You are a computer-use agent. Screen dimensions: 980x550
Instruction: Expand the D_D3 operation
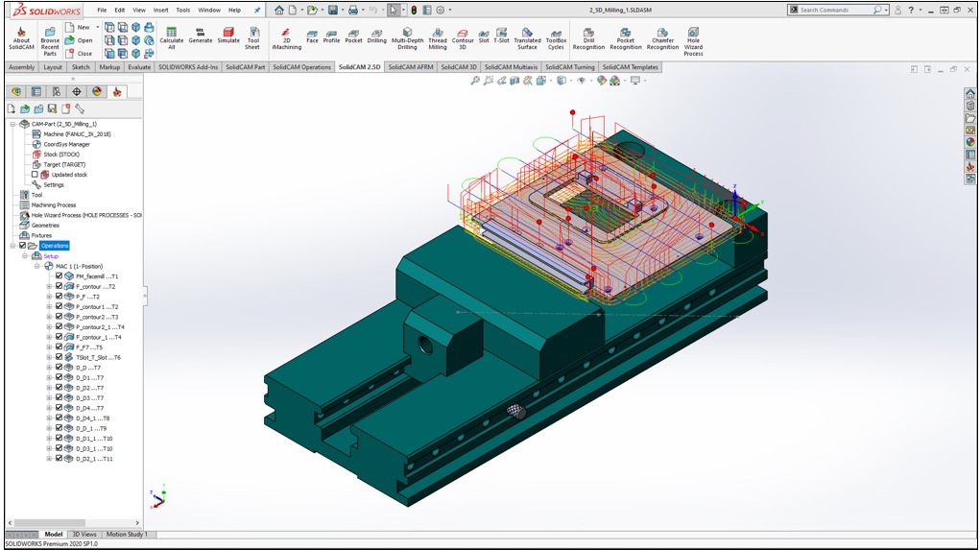click(x=49, y=397)
